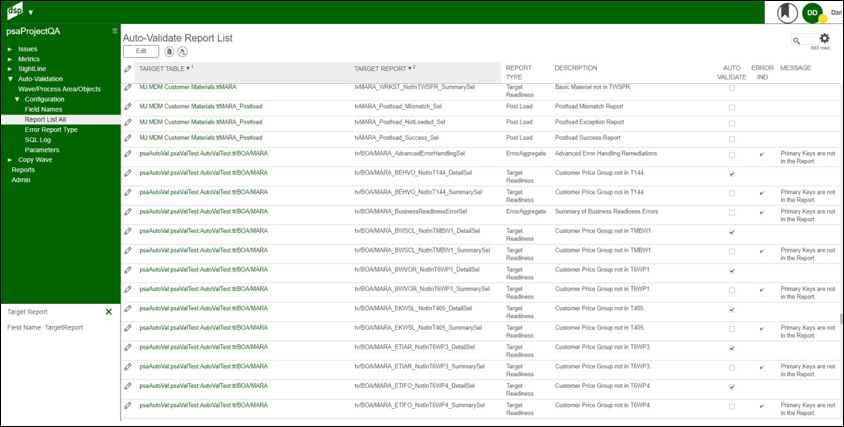Open the bookmark icon in the header
Viewport: 844px width, 427px height.
tap(787, 12)
